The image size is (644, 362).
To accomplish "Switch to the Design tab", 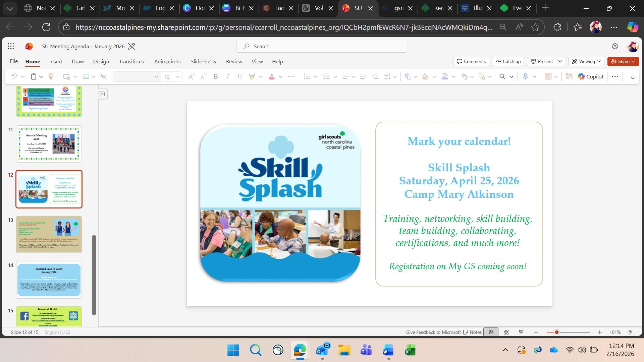I will [101, 61].
